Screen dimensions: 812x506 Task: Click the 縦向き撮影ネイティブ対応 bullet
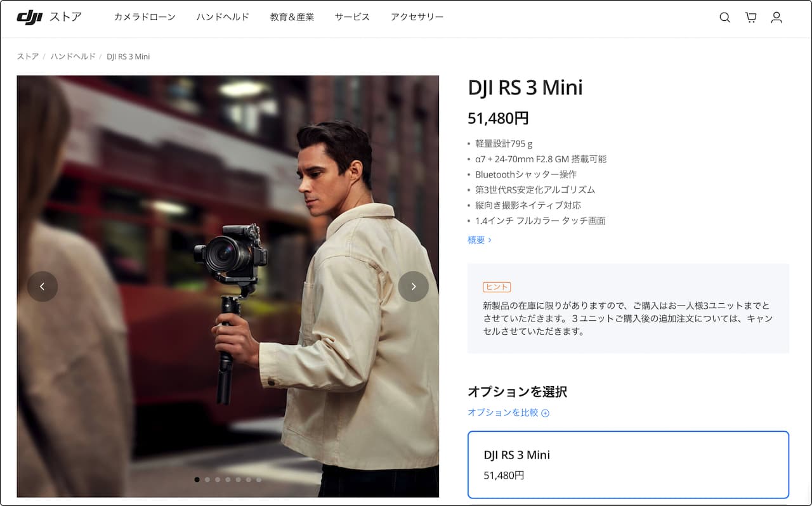coord(528,205)
